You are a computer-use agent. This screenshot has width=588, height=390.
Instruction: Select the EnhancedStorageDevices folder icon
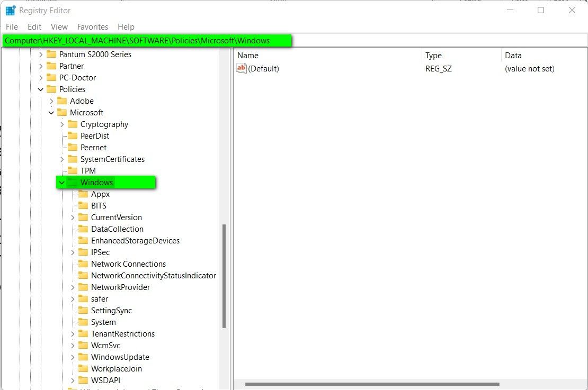tap(84, 240)
